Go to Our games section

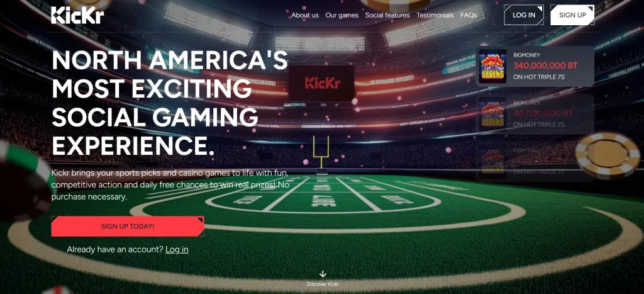tap(341, 15)
